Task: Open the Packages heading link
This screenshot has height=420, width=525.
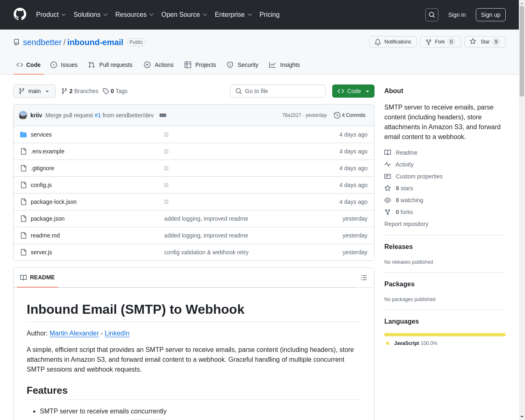Action: point(399,284)
